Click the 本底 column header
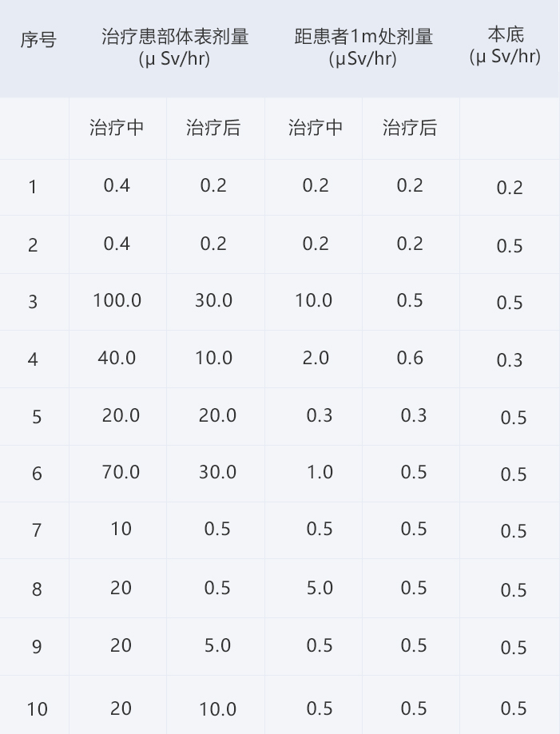The image size is (560, 734). coord(505,46)
